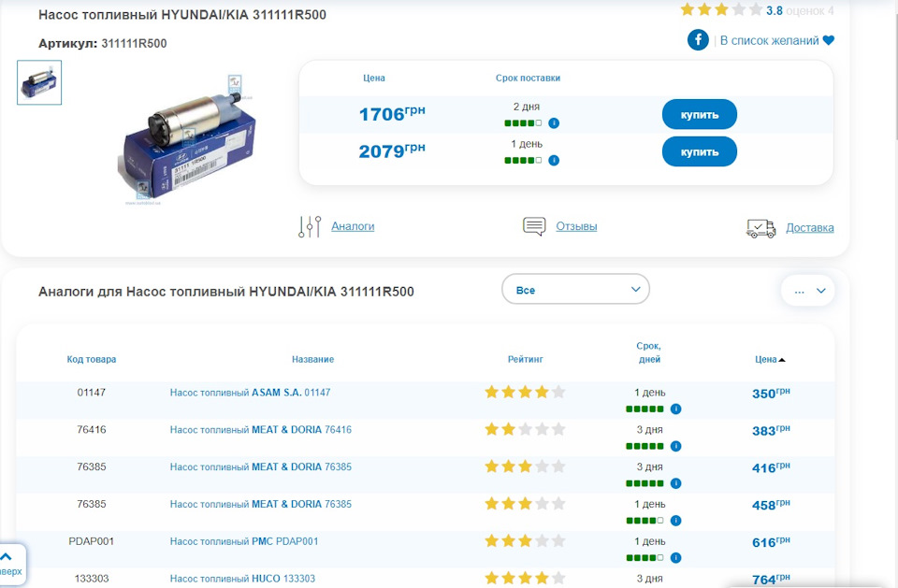Click the 1706 грн price
Screen dimensions: 898x588
[392, 113]
